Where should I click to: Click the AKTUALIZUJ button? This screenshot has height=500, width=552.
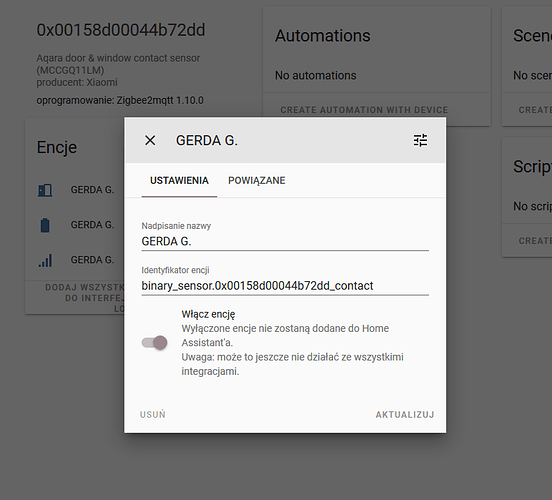click(405, 414)
